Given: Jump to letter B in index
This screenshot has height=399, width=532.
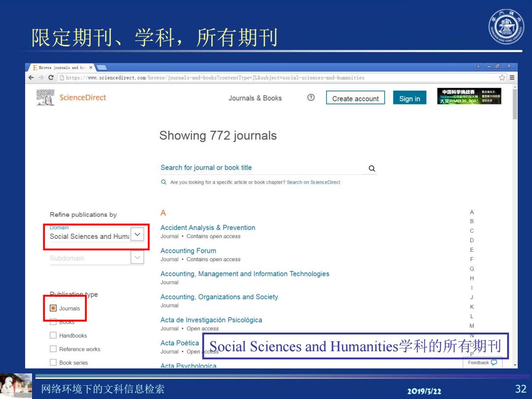Looking at the screenshot, I should (x=471, y=221).
